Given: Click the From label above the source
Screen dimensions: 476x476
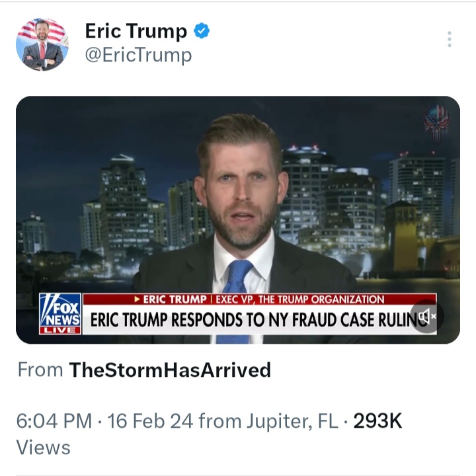Looking at the screenshot, I should [x=40, y=370].
